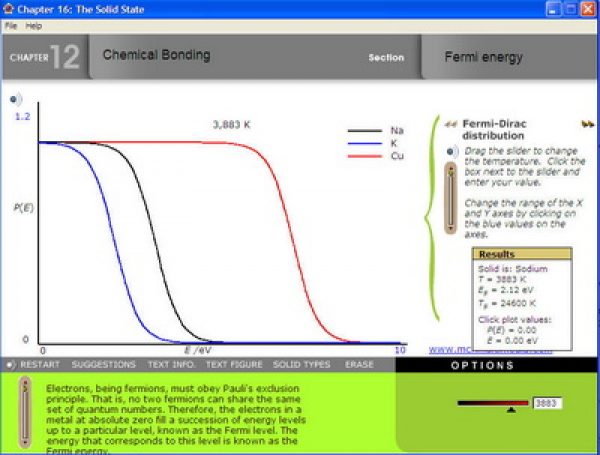
Task: Click the temperature slider track in Options
Action: pos(493,403)
